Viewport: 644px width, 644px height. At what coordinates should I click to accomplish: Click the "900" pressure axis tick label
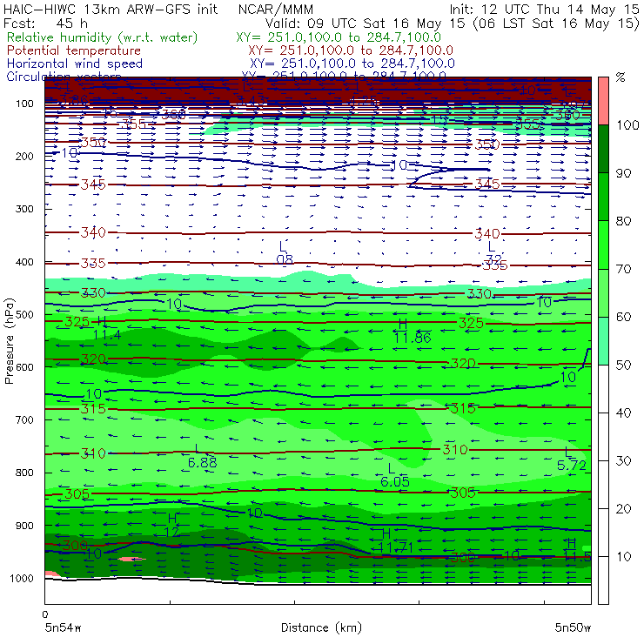point(24,526)
